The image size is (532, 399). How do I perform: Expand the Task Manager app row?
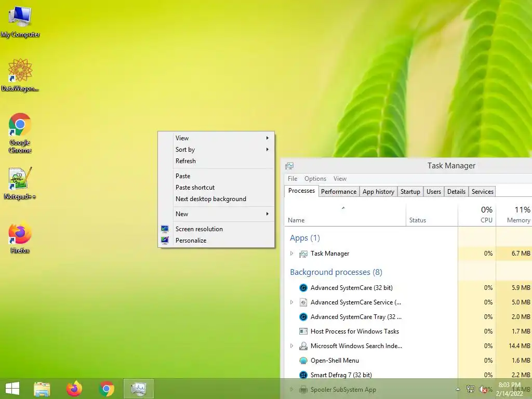pos(291,254)
